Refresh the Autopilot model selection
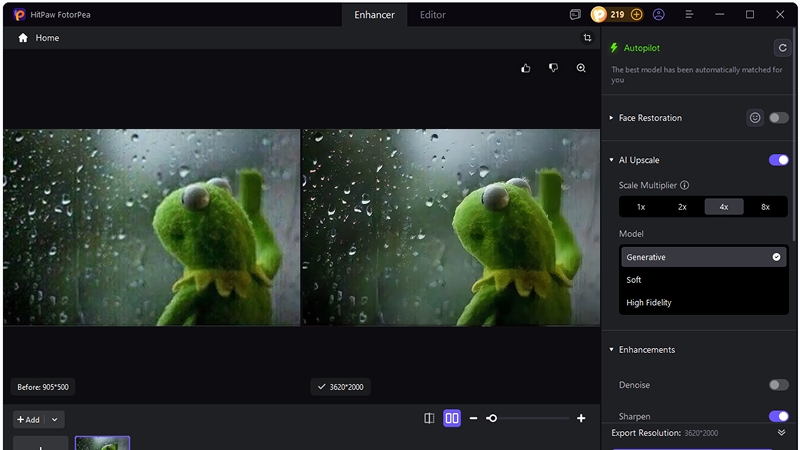The height and width of the screenshot is (450, 800). (x=782, y=48)
